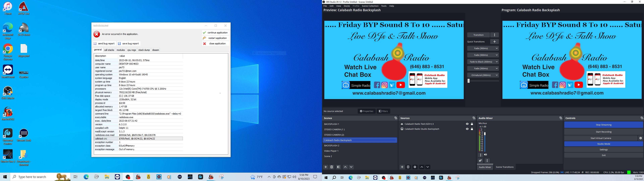This screenshot has height=181, width=644.
Task: Move scene up in Scenes toolbar
Action: click(x=345, y=167)
